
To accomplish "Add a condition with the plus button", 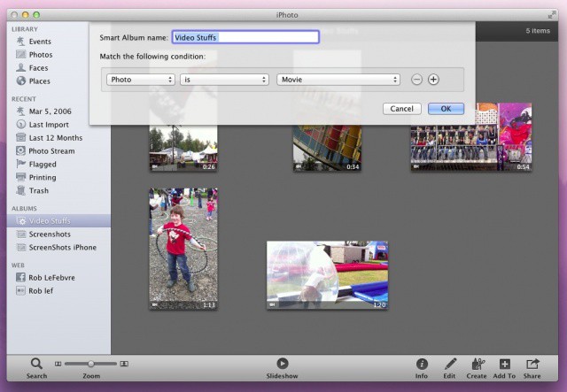I will point(433,80).
